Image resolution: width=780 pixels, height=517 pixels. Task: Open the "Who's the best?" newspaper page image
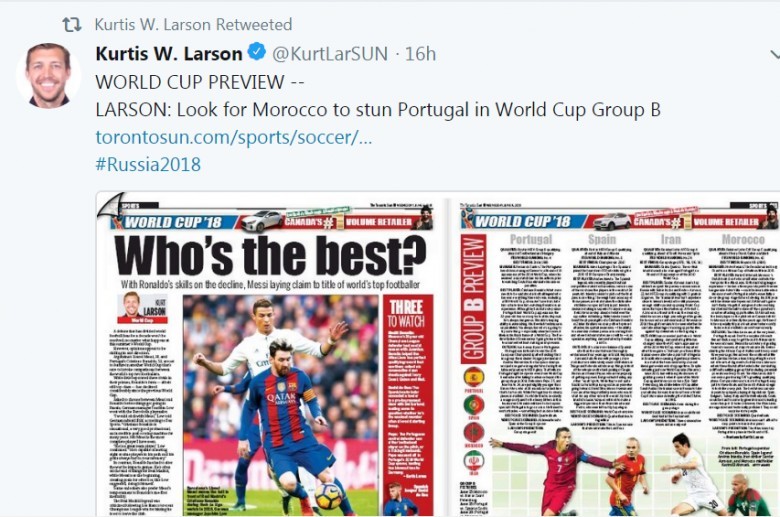[269, 354]
